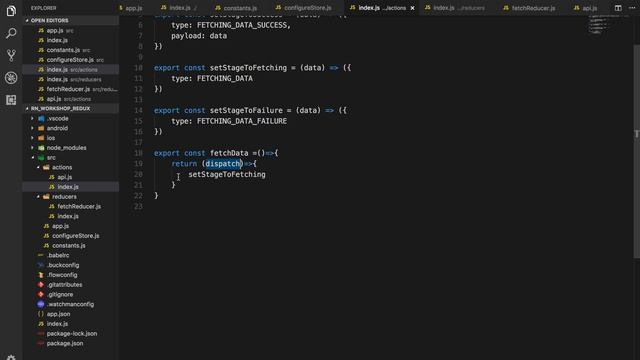Click FETCHING_DATA_FAILURE on line 15
Image resolution: width=640 pixels, height=360 pixels.
242,121
